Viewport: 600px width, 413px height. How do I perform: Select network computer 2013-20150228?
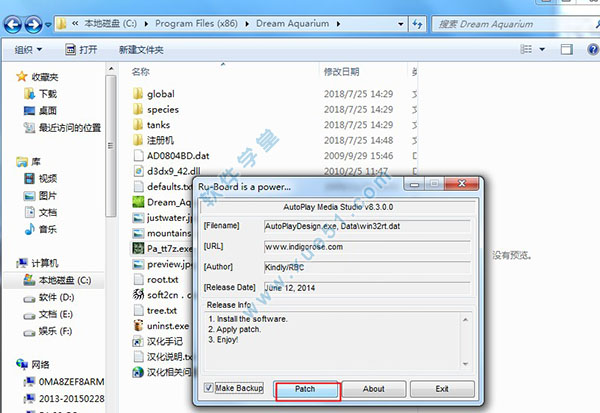64,398
